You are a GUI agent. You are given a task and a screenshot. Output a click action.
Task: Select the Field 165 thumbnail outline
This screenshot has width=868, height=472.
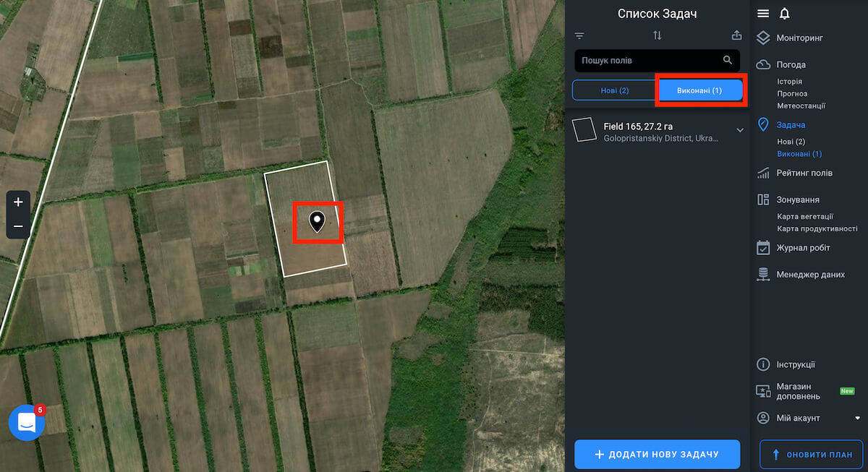point(584,131)
